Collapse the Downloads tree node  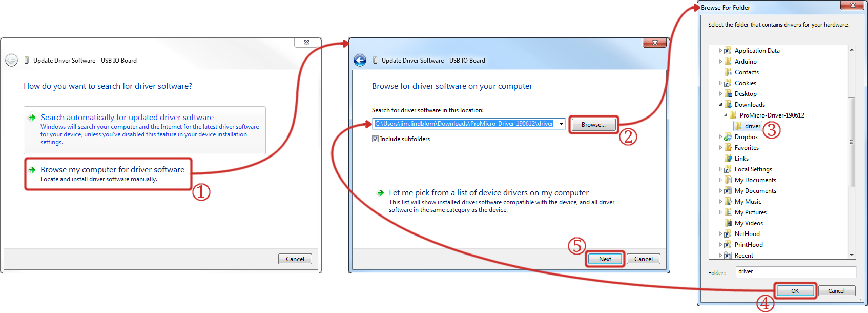(720, 105)
